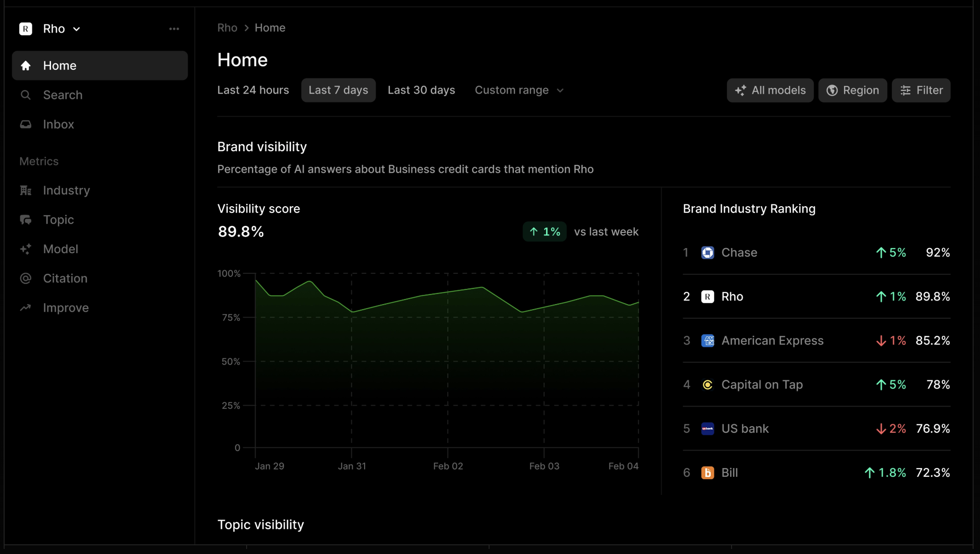Click the Home house icon in sidebar
Viewport: 980px width, 554px height.
[26, 66]
